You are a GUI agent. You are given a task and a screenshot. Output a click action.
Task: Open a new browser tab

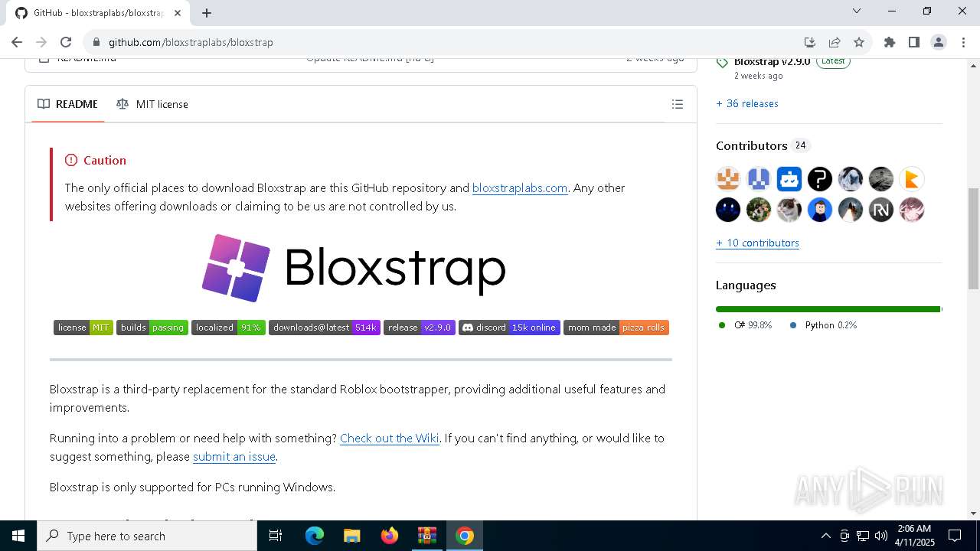207,13
